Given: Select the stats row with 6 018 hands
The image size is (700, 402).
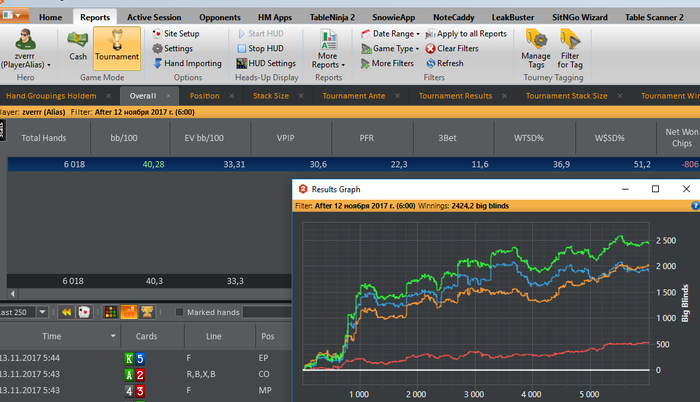Looking at the screenshot, I should coord(354,164).
